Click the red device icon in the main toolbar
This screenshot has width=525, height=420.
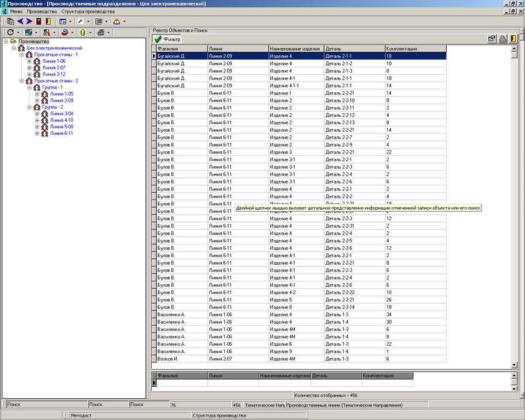point(39,21)
